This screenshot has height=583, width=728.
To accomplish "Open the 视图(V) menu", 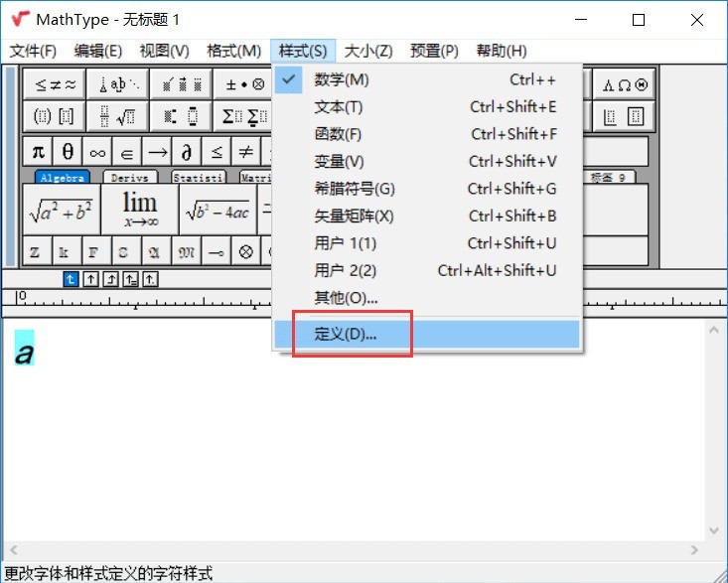I will (165, 51).
